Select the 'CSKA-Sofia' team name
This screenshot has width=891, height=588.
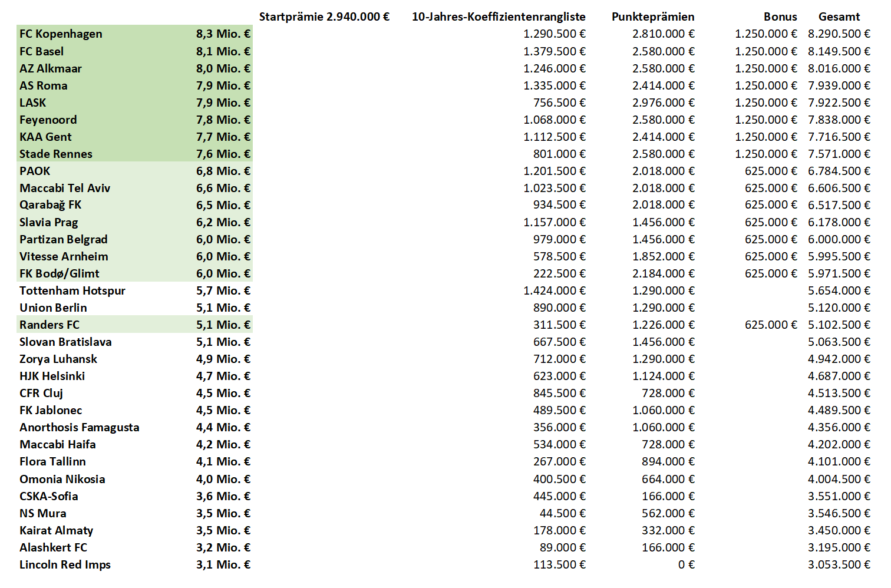click(x=48, y=496)
